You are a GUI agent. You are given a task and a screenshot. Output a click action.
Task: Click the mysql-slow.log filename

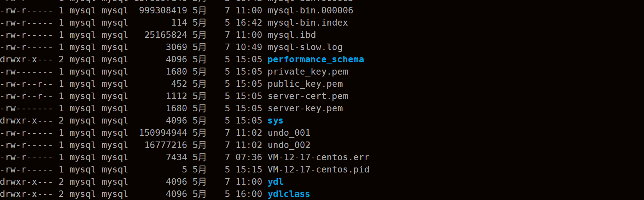click(x=305, y=47)
